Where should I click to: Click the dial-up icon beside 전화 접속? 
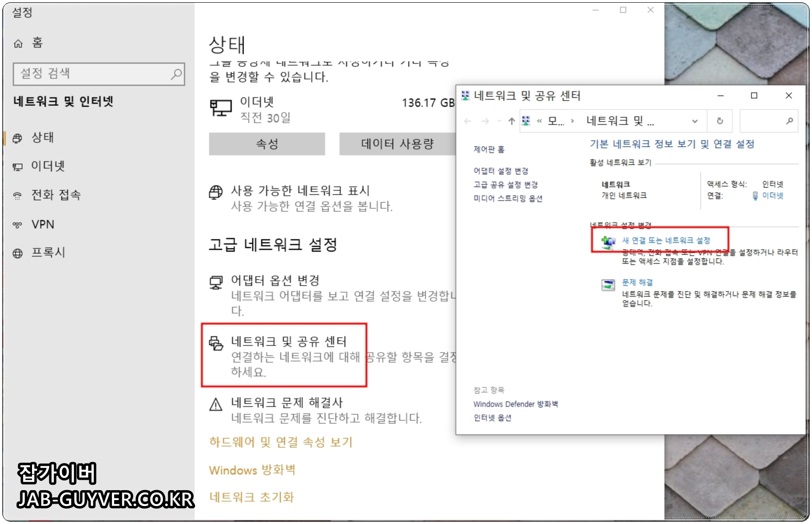coord(18,196)
